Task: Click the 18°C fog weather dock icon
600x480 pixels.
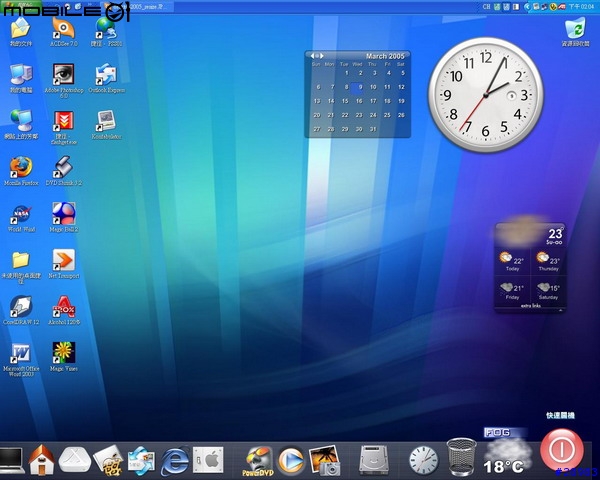Action: (506, 452)
